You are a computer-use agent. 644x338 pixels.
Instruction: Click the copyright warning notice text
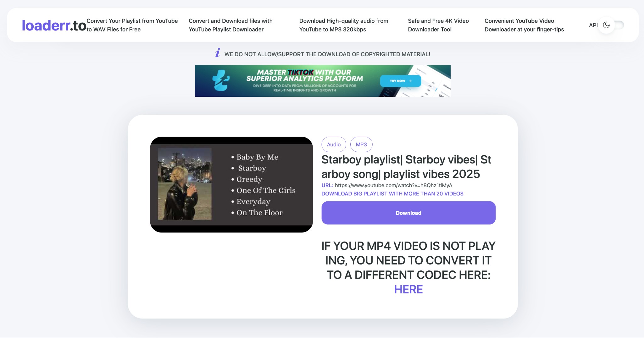(327, 54)
